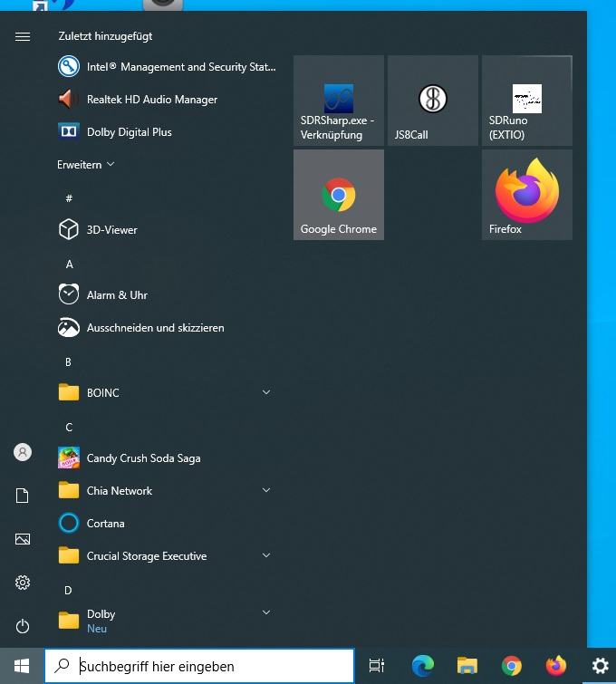This screenshot has height=684, width=616.
Task: Open the user account icon in Start sidebar
Action: coord(23,452)
